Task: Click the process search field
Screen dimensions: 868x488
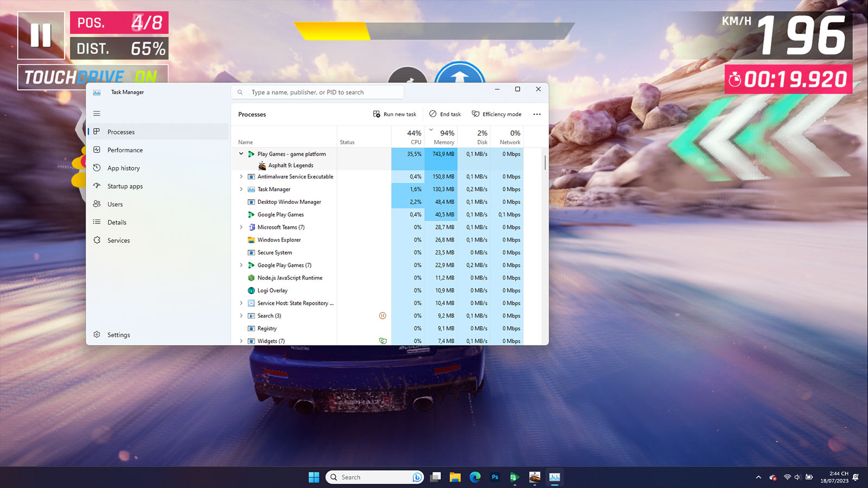Action: [x=317, y=92]
